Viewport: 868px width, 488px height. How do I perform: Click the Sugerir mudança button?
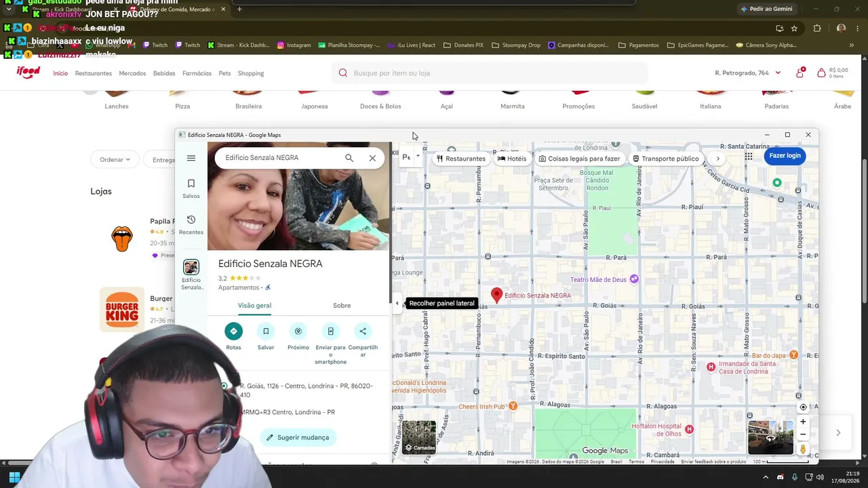click(298, 437)
